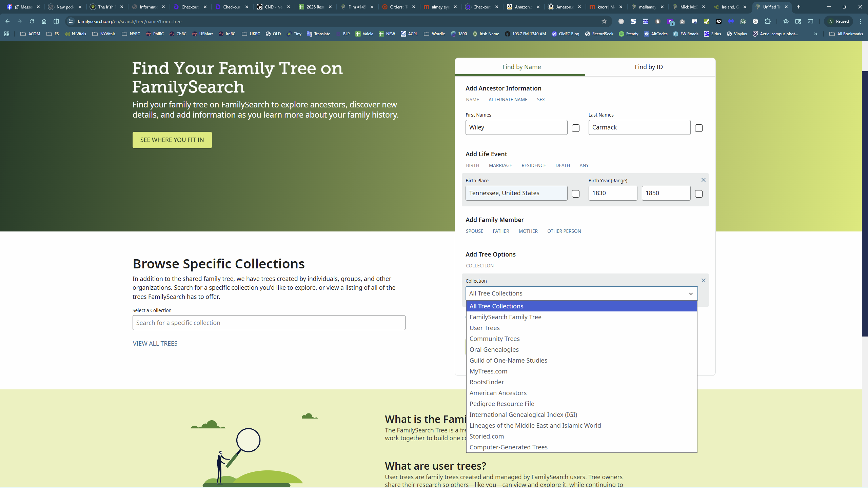This screenshot has width=868, height=488.
Task: Add an ALTERNATE NAME field
Action: [508, 100]
